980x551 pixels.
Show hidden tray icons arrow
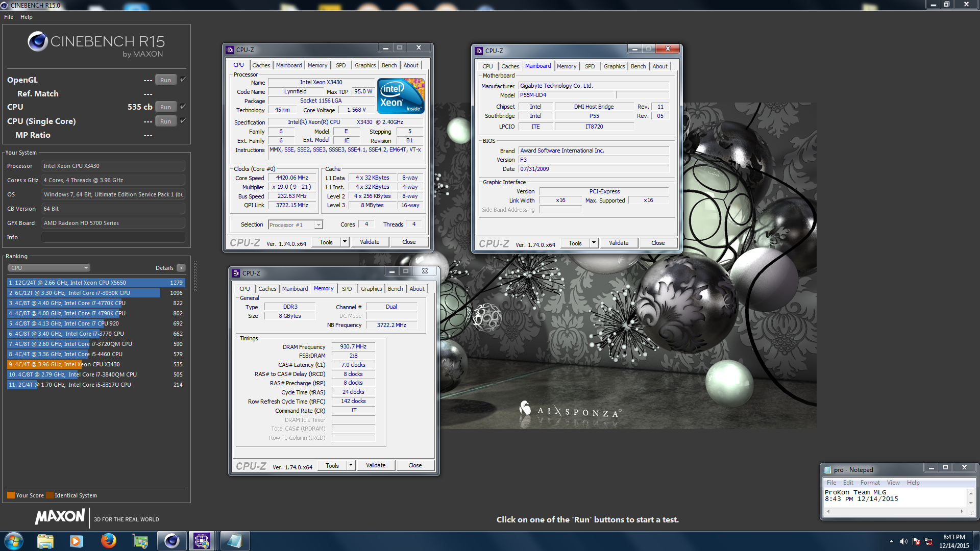[x=891, y=541]
